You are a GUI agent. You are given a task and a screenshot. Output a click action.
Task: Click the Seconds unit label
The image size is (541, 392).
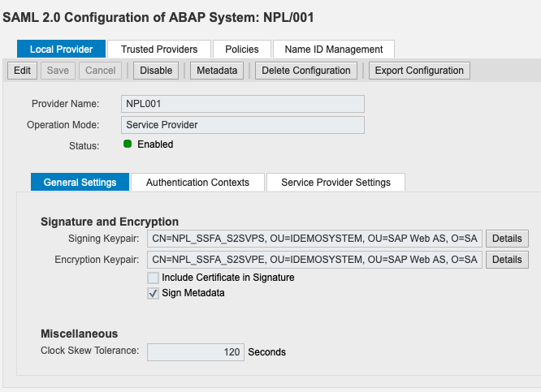point(266,352)
